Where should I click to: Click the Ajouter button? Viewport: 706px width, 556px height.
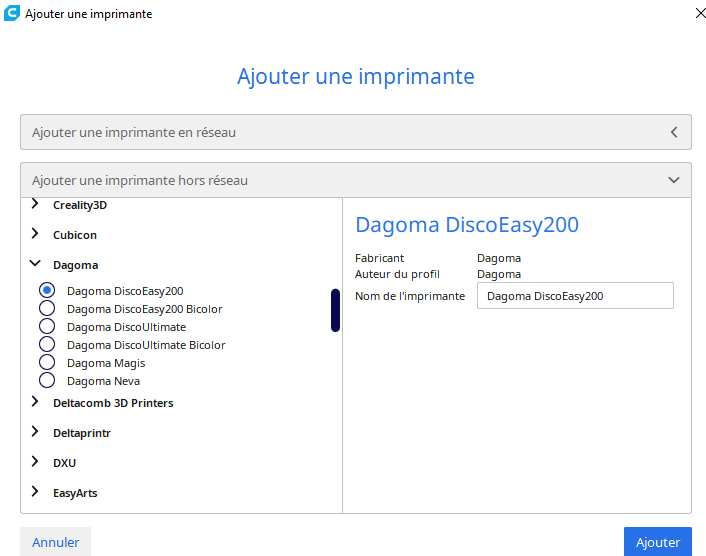pos(658,542)
